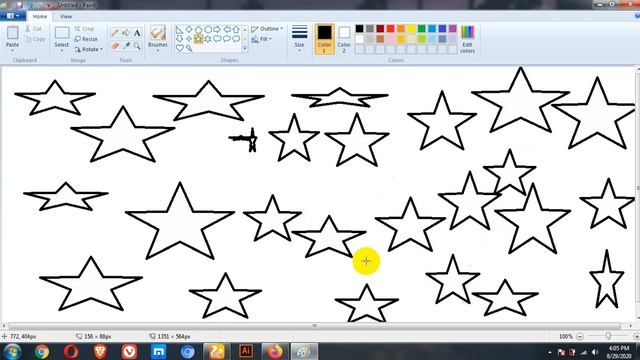The image size is (640, 360).
Task: Choose the down arrow shape
Action: pos(179,39)
